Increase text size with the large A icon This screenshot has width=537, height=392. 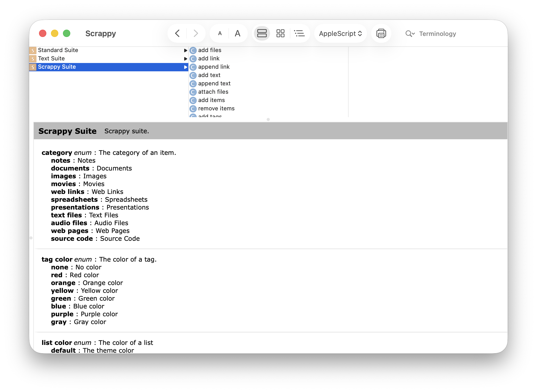point(238,33)
